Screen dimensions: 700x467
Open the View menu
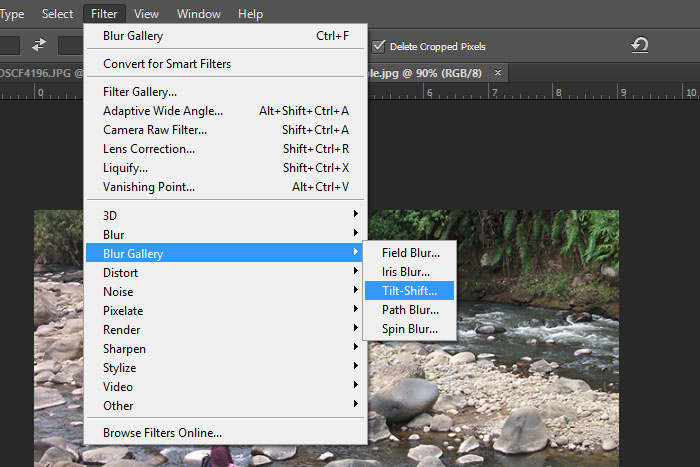[x=146, y=14]
